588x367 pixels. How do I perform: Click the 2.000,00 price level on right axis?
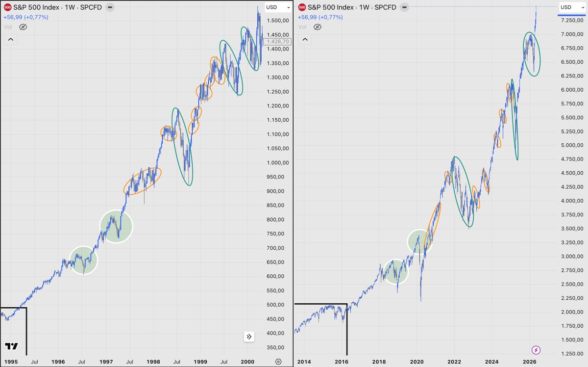(571, 312)
